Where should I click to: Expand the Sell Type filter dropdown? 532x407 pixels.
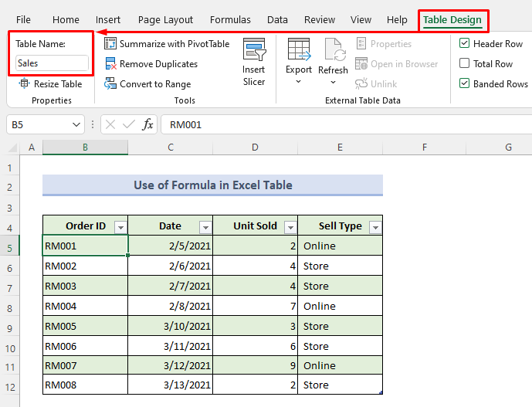pos(374,227)
